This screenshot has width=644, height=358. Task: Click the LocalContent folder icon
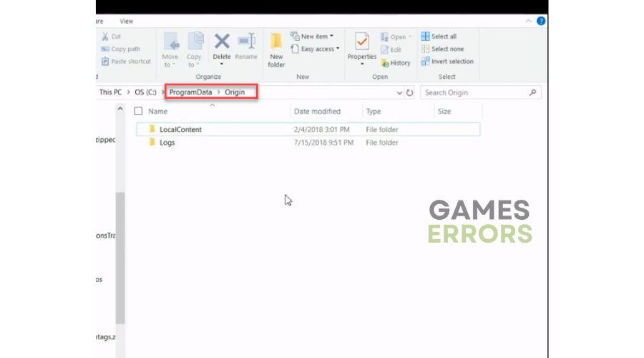pyautogui.click(x=152, y=129)
